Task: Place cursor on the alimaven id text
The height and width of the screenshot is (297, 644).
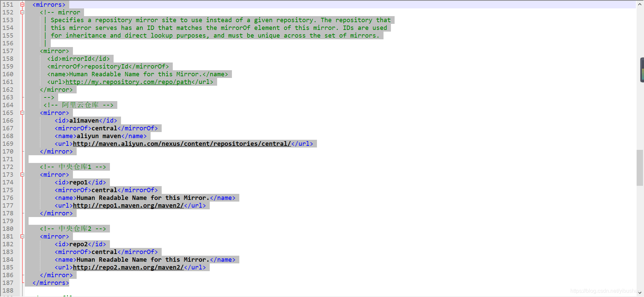Action: click(x=84, y=121)
